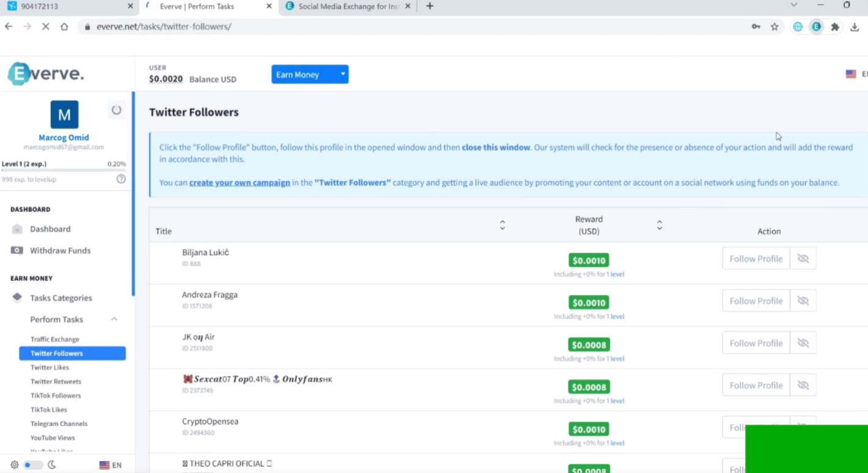Click the level experience progress bar

(64, 171)
